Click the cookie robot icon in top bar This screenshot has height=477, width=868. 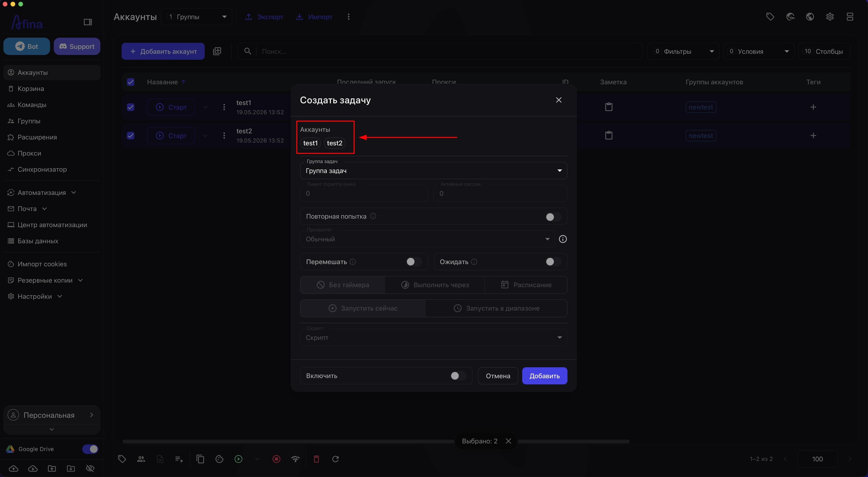(790, 17)
